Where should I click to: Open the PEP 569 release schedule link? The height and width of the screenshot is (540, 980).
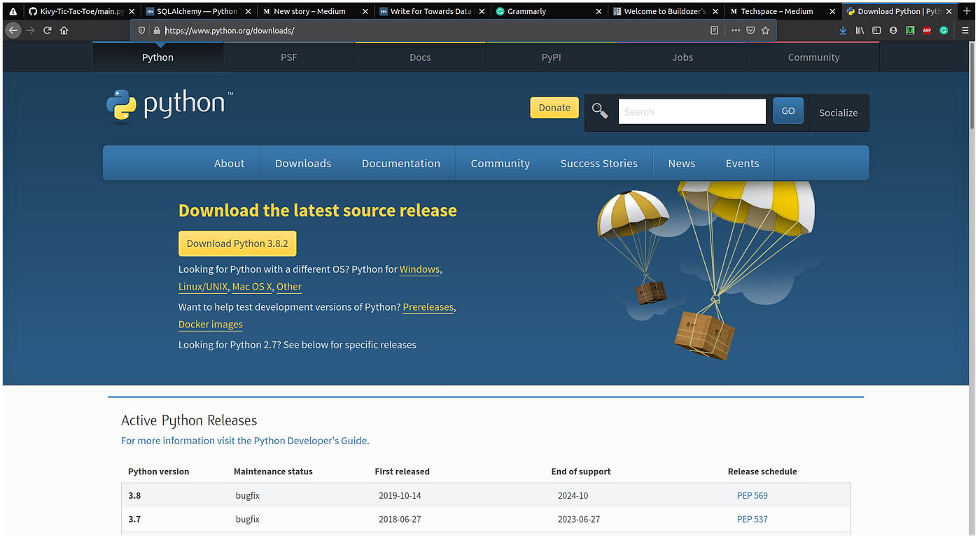tap(752, 496)
